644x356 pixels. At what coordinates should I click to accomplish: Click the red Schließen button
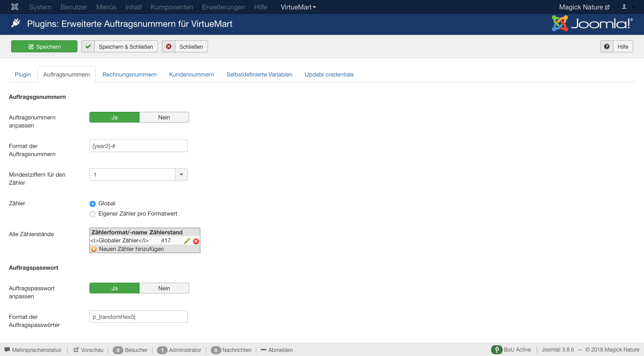pos(185,47)
